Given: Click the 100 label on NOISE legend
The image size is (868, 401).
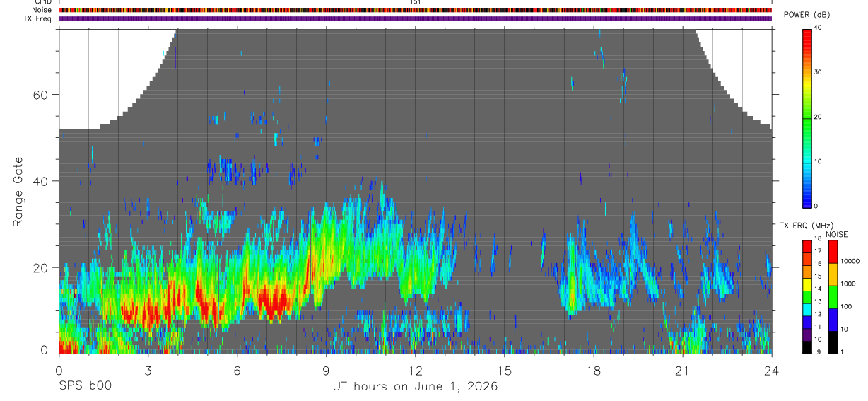Looking at the screenshot, I should (x=846, y=306).
